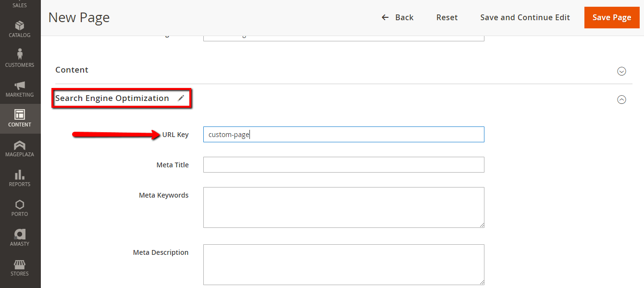Go Back to the previous page

pos(397,17)
